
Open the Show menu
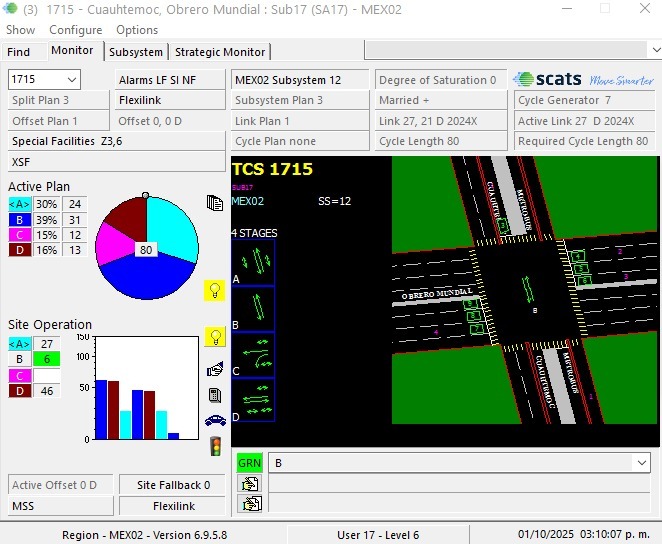coord(20,30)
